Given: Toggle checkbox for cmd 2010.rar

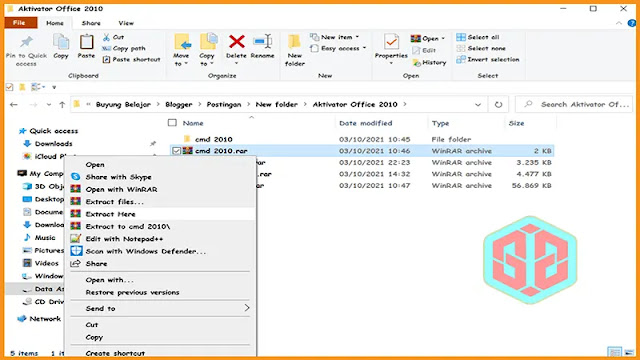Looking at the screenshot, I should tap(176, 151).
